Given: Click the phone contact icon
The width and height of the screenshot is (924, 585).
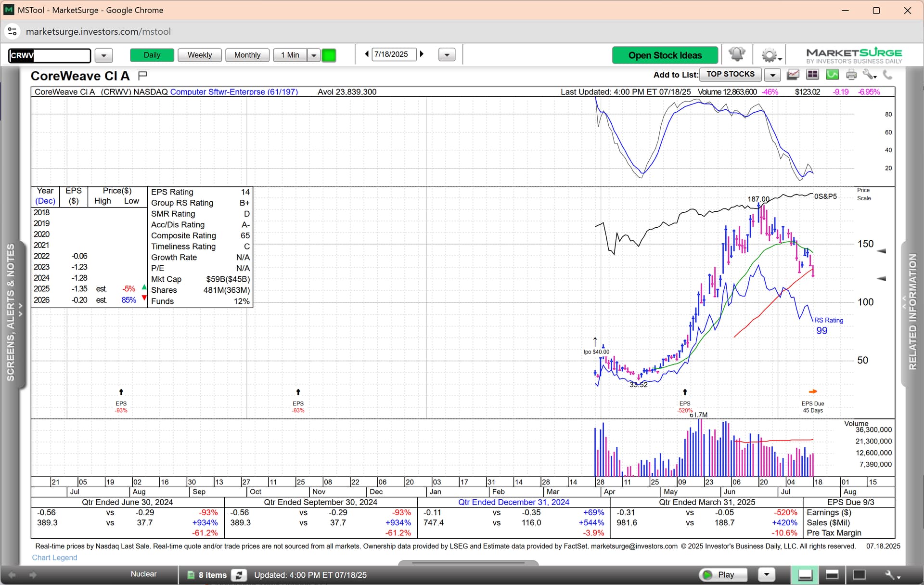Looking at the screenshot, I should point(888,75).
